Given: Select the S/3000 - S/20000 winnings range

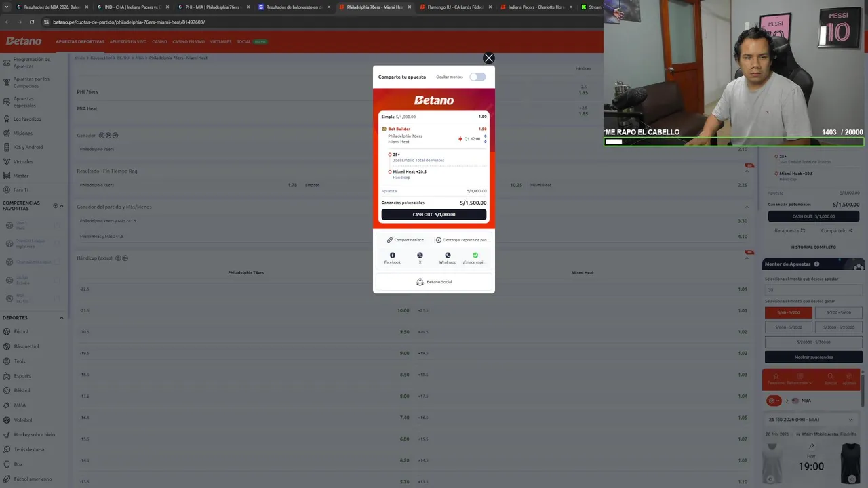Looking at the screenshot, I should coord(839,327).
